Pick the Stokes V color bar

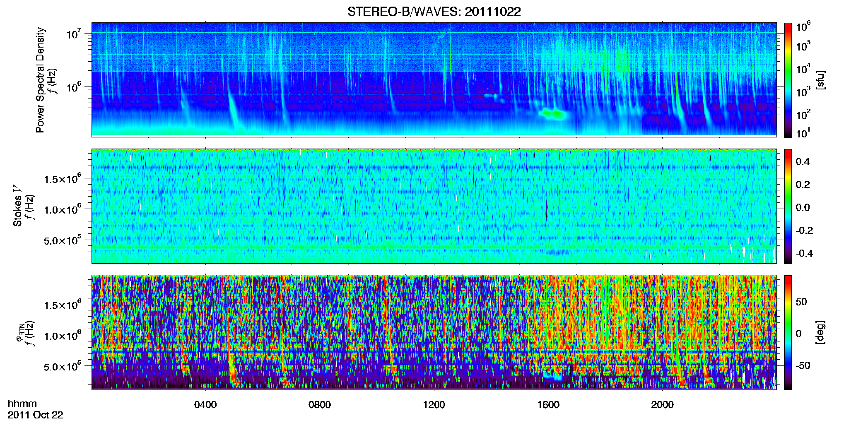point(788,206)
